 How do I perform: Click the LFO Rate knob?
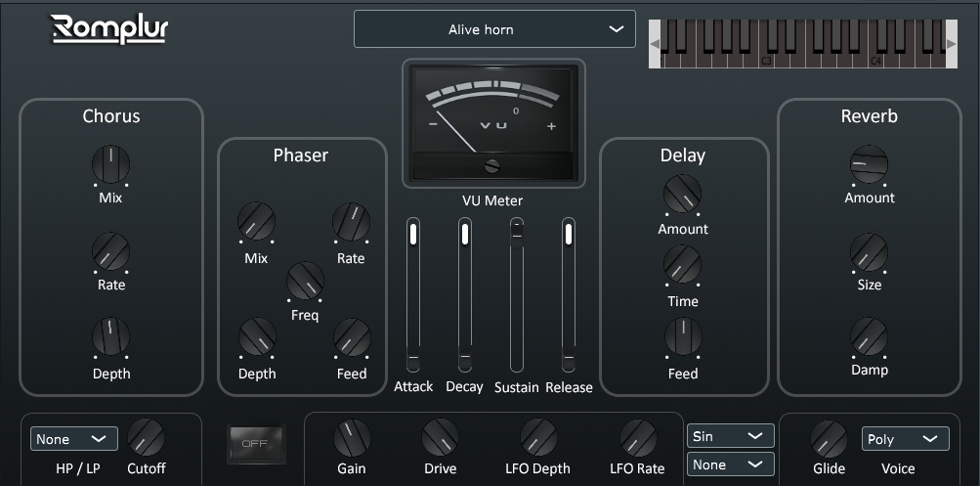638,437
